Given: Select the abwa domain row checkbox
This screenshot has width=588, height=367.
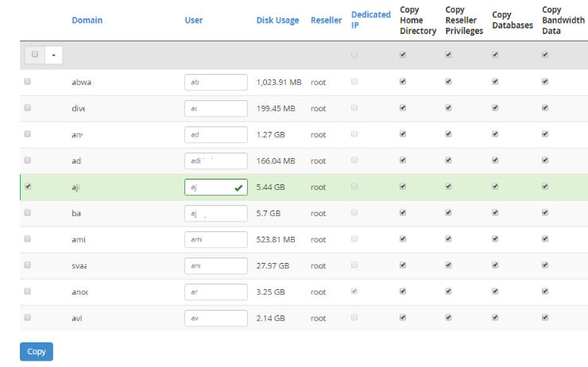Looking at the screenshot, I should [28, 82].
